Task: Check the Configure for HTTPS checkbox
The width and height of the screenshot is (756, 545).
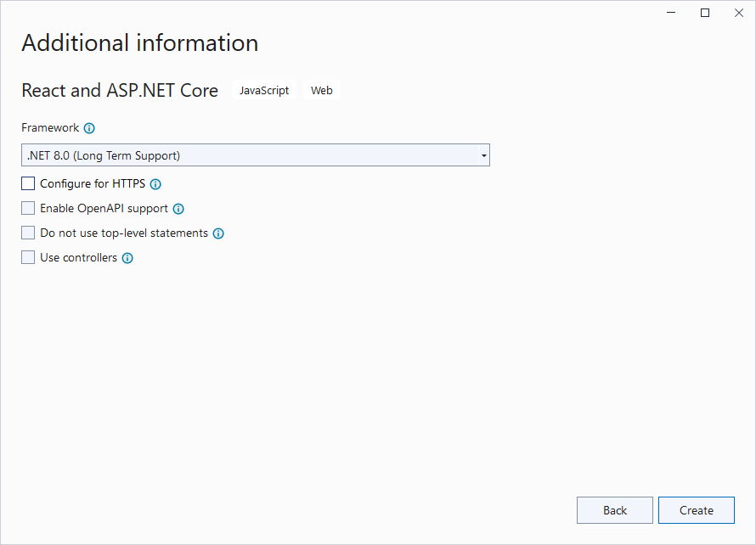Action: (x=28, y=183)
